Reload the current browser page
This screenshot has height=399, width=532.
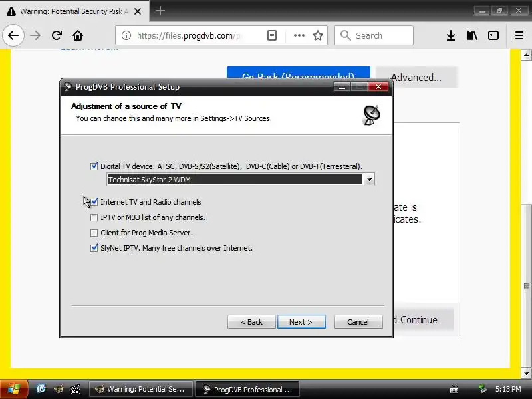click(x=57, y=35)
